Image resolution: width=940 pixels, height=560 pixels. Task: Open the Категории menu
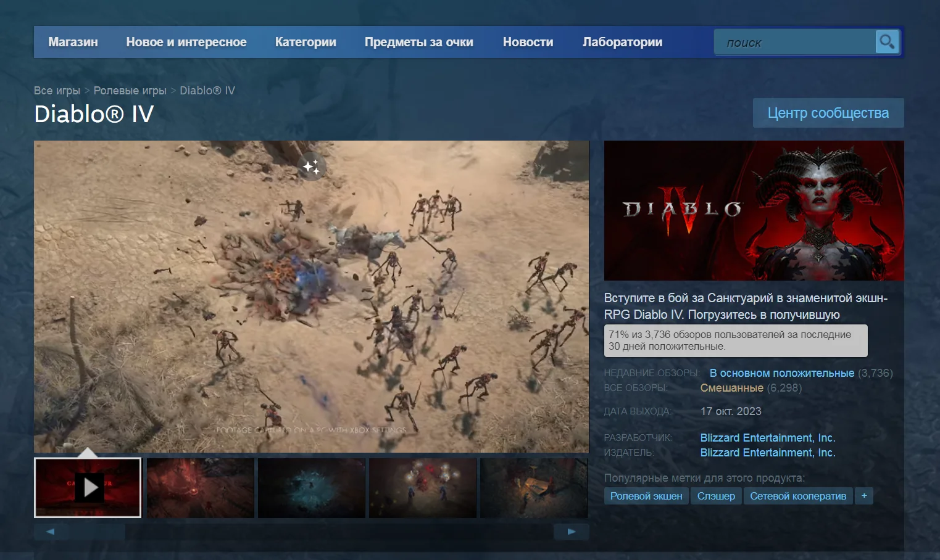click(306, 42)
